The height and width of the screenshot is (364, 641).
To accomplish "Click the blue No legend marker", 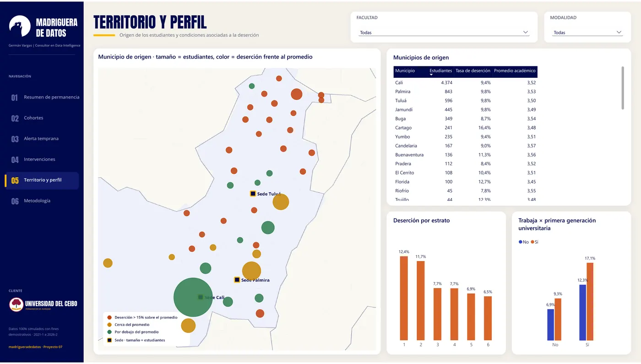I will (520, 242).
